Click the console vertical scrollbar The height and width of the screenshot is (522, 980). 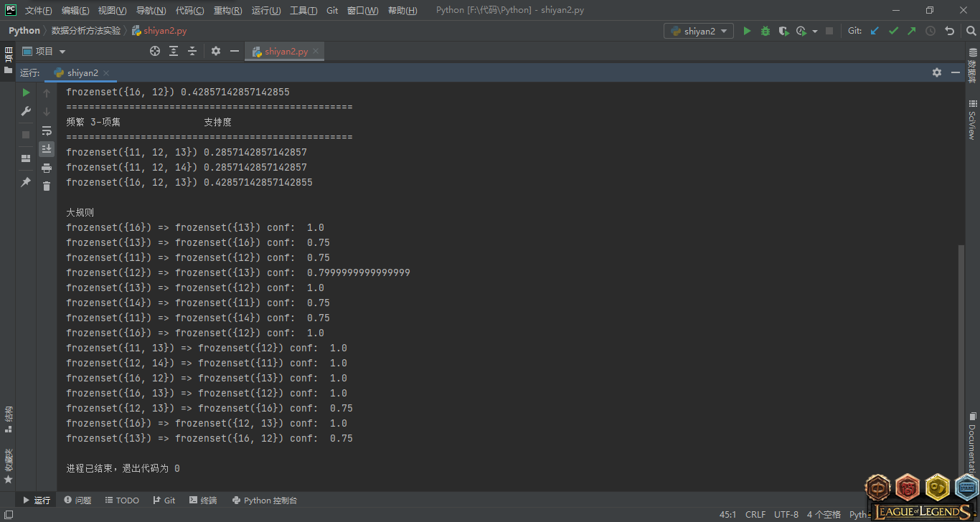coord(961,359)
